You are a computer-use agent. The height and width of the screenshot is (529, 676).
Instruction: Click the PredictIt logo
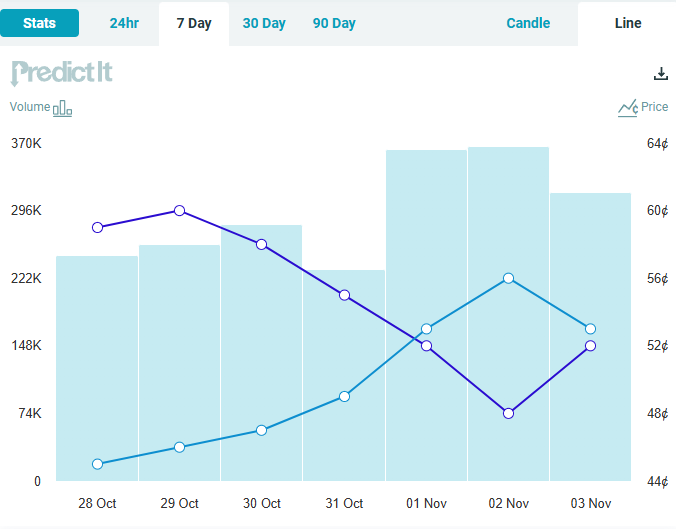coord(62,73)
